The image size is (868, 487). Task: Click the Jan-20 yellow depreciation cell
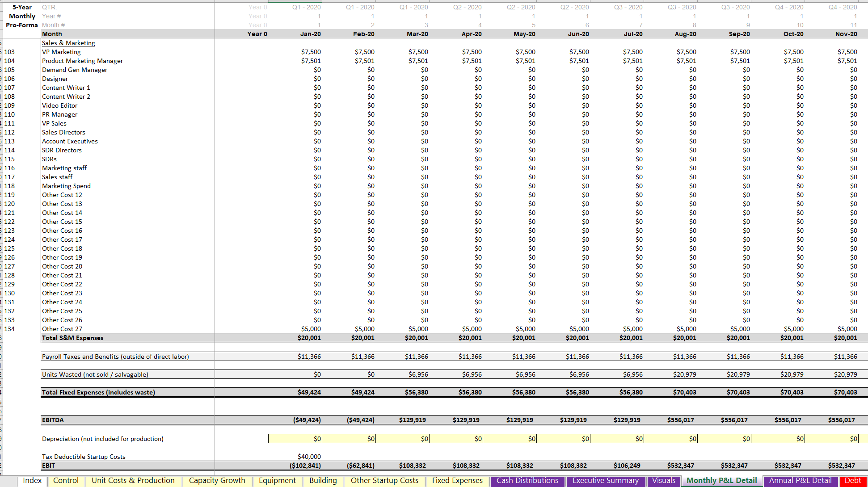[295, 439]
